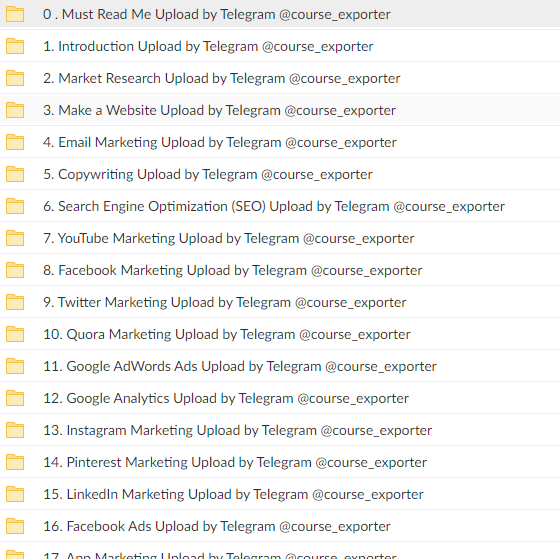Select '12. Google Analytics' folder name

[x=226, y=398]
